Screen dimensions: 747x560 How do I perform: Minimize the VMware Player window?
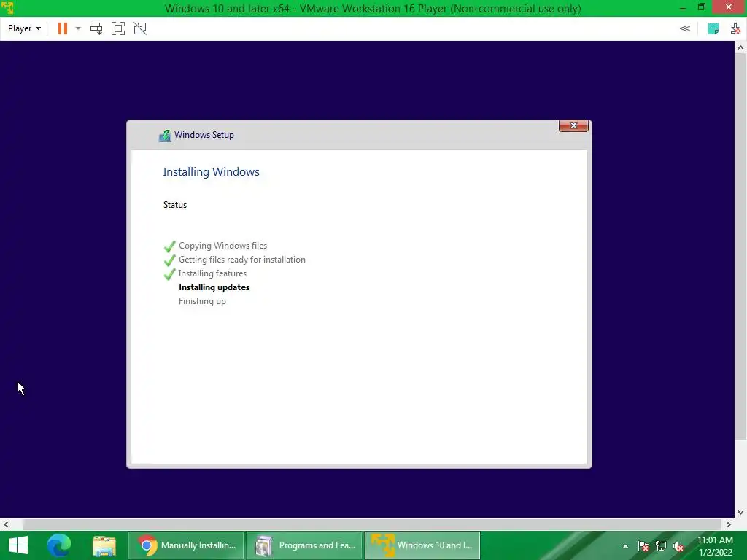(683, 8)
